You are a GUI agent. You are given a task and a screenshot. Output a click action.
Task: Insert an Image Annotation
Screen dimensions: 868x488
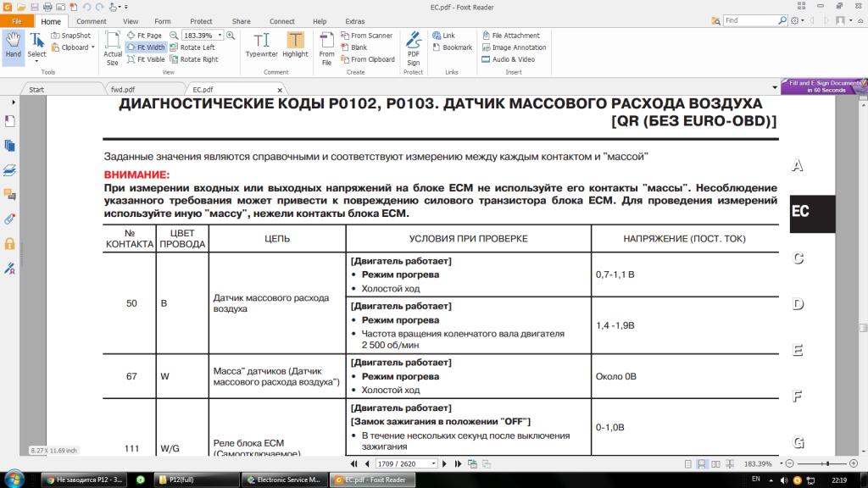[514, 47]
